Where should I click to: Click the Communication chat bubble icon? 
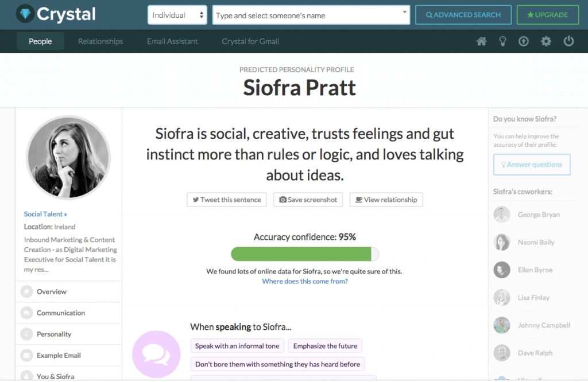26,313
